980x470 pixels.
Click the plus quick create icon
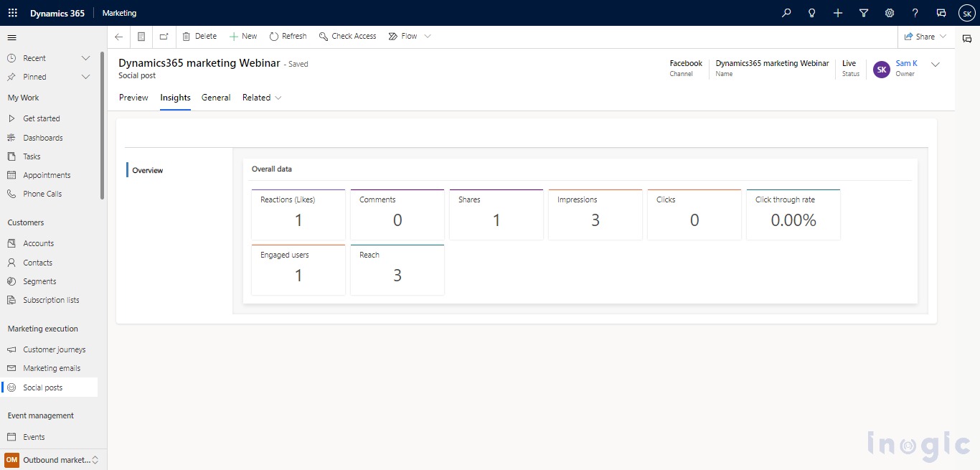click(838, 13)
